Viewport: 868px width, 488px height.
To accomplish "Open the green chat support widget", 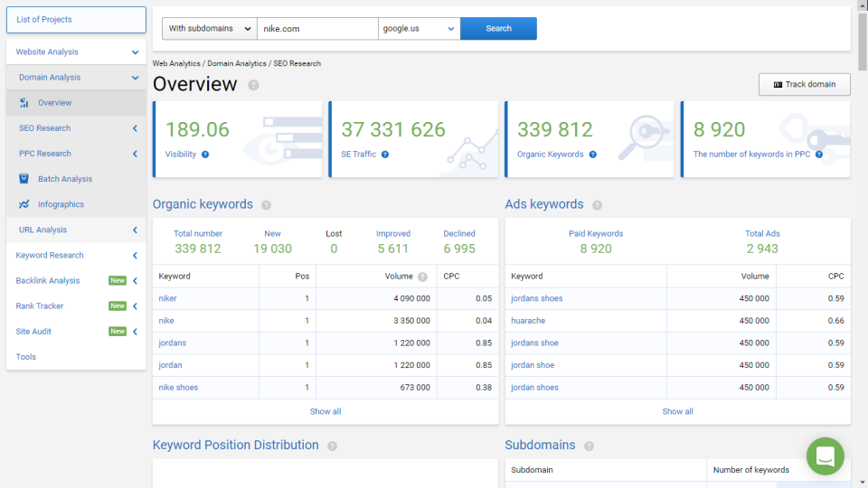I will (825, 456).
